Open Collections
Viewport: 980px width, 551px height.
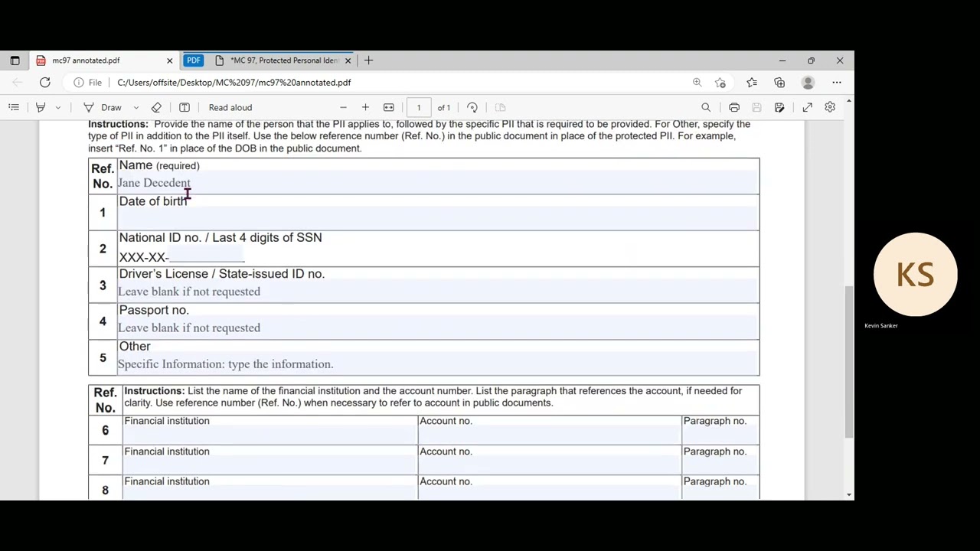point(779,83)
